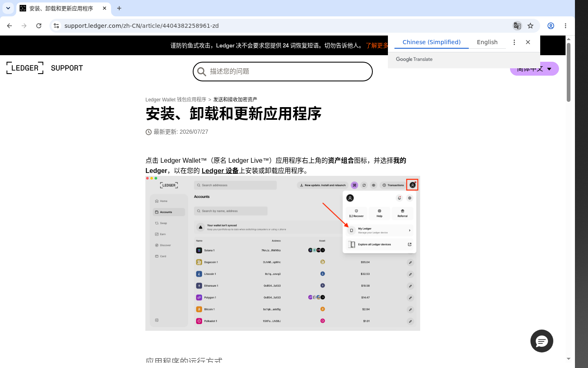Open the 了解更多 link in banner
This screenshot has height=368, width=588.
pos(377,45)
